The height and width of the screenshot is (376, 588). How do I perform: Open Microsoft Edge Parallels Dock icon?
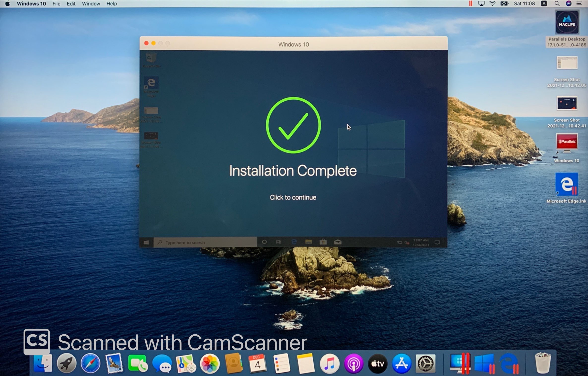coord(509,364)
